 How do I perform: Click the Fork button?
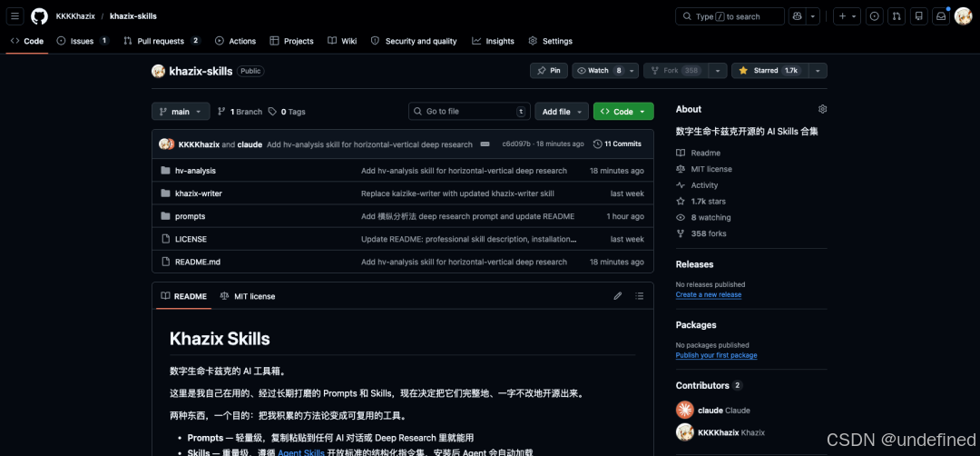point(676,71)
